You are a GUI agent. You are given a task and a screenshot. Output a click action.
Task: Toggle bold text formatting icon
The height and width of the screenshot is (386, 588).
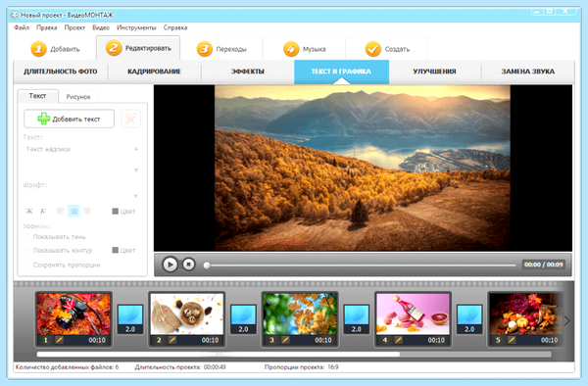[x=29, y=211]
